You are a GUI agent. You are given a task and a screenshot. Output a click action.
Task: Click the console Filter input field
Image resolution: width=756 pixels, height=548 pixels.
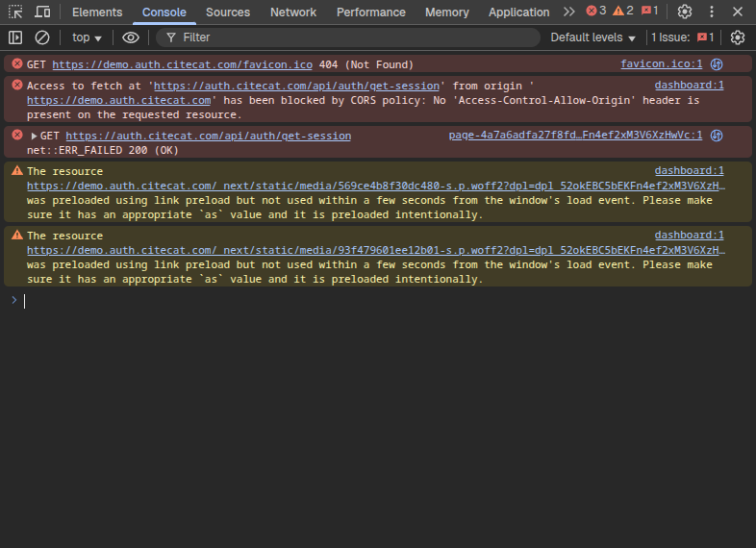pyautogui.click(x=356, y=37)
